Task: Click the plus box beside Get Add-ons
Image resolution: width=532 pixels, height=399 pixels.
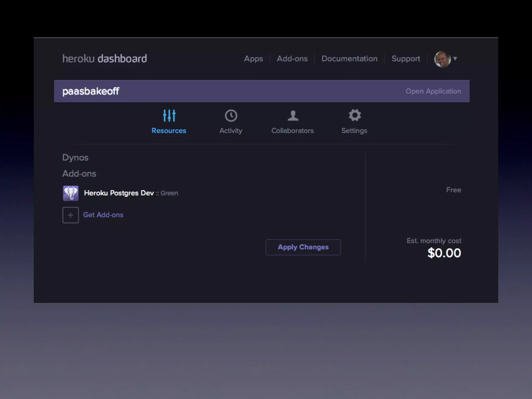Action: click(x=71, y=215)
